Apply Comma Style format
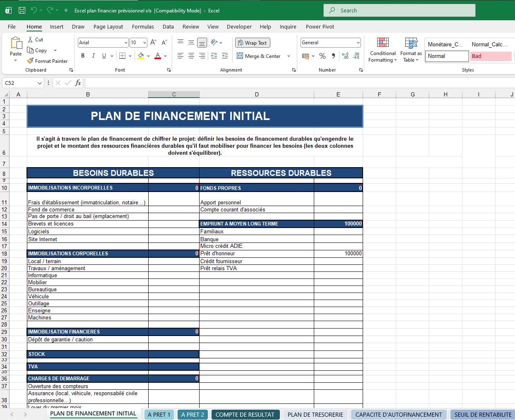 click(x=334, y=56)
